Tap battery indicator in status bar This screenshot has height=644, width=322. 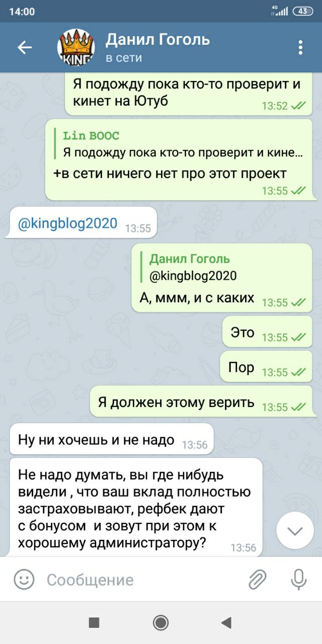coord(303,11)
